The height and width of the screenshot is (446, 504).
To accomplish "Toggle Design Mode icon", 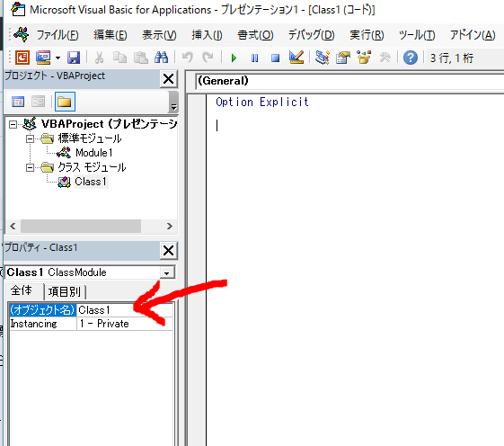I will [x=296, y=58].
